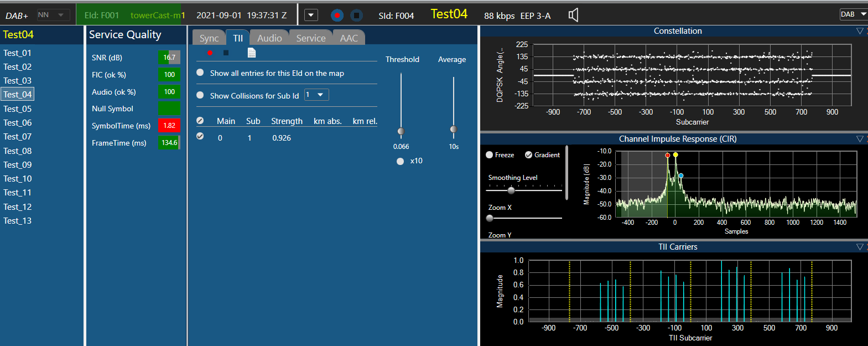
Task: Collapse the Constellation panel triangle
Action: pos(860,31)
